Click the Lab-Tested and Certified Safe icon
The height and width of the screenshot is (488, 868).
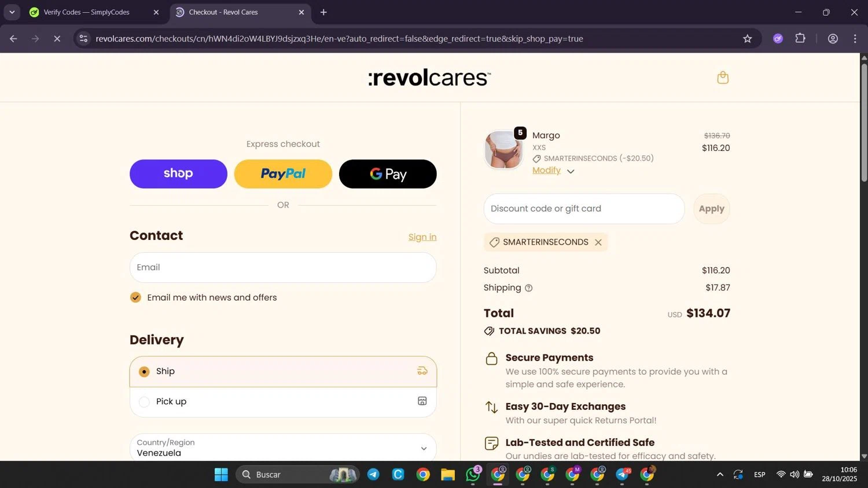pos(491,443)
